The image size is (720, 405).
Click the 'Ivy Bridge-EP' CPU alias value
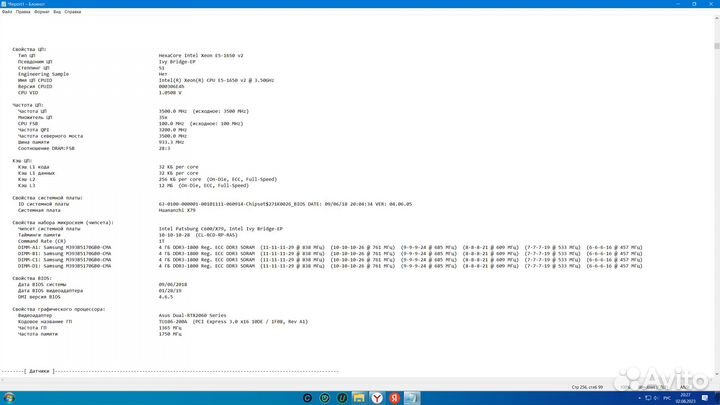click(177, 62)
